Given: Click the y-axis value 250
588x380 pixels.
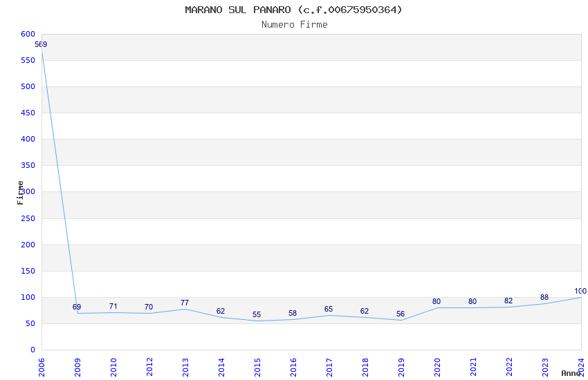Looking at the screenshot, I should [28, 218].
